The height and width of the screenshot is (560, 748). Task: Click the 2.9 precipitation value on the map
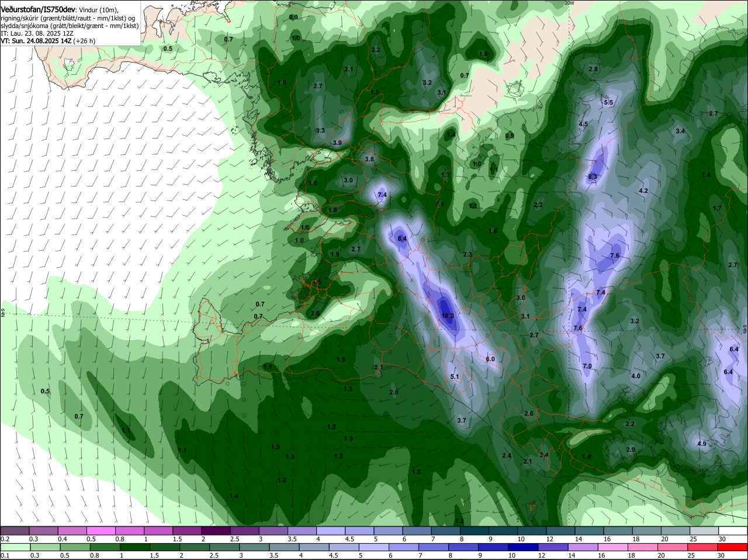tap(631, 450)
